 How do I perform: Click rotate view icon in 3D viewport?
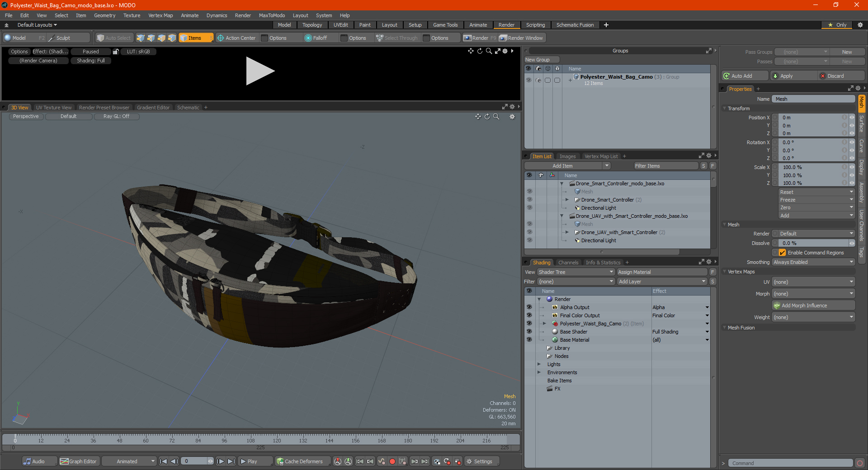pos(487,117)
